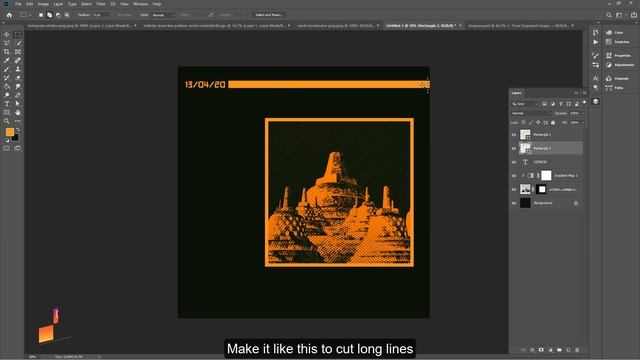Viewport: 640px width, 360px height.
Task: Hide the Rectangle 2 layer
Action: pyautogui.click(x=514, y=149)
